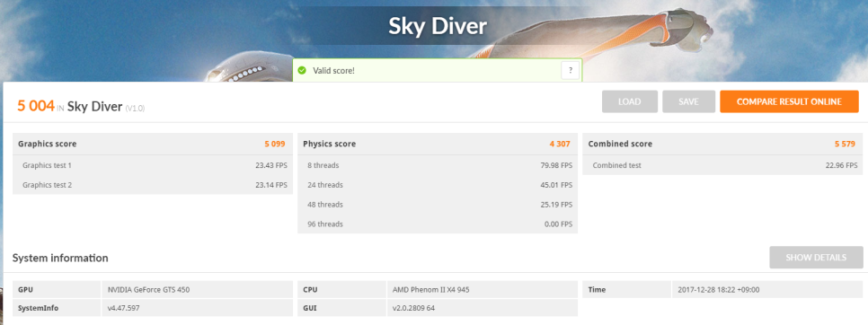Click the LOAD button
This screenshot has height=325, width=868.
[630, 101]
